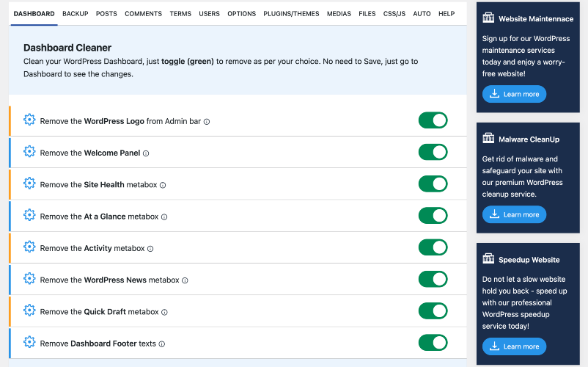This screenshot has height=367, width=588.
Task: Open info icon for Activity metabox
Action: (150, 249)
